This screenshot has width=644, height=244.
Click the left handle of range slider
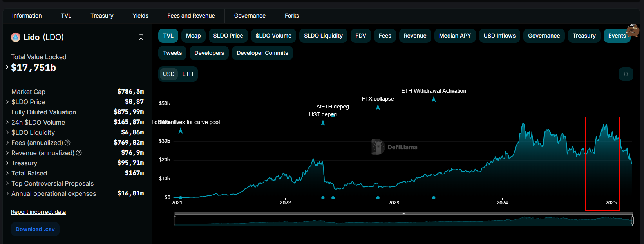coord(175,220)
